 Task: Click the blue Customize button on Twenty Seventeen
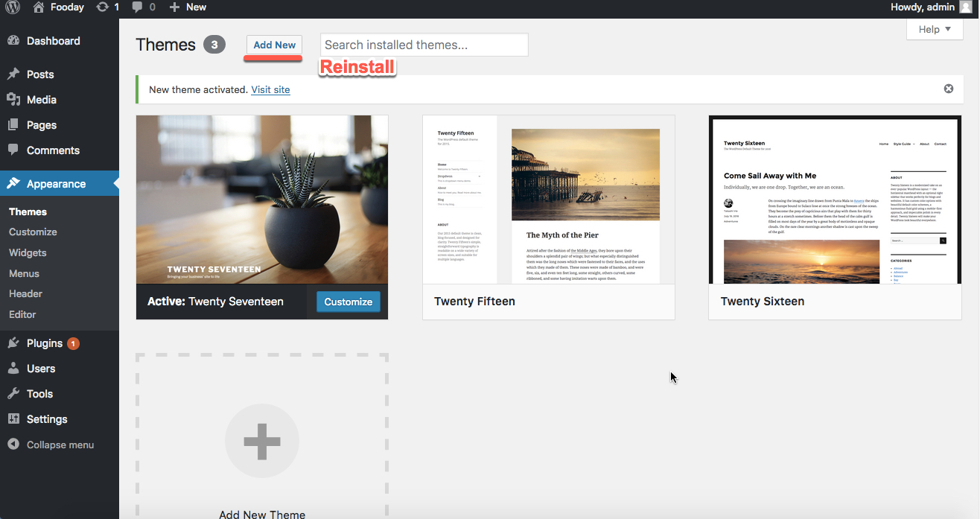pyautogui.click(x=349, y=302)
